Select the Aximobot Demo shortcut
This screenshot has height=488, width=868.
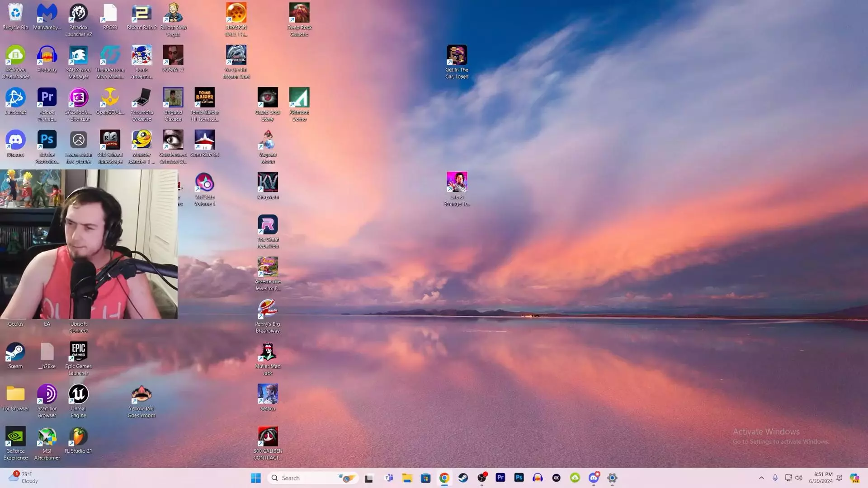299,105
